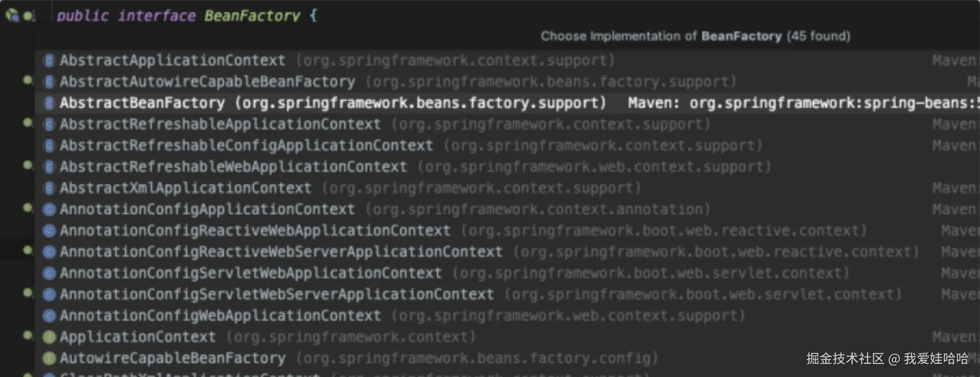The height and width of the screenshot is (377, 980).
Task: Click the class icon next to AbstractBeanFactory
Action: click(49, 103)
